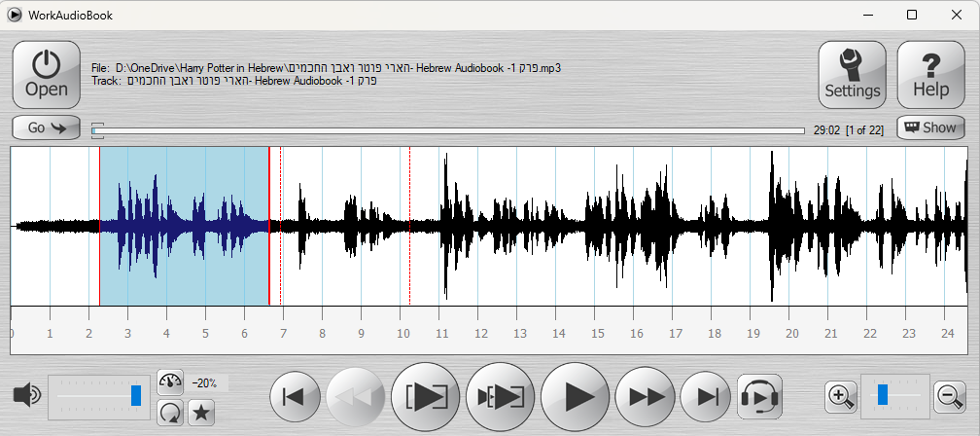Adjust the waveform zoom slider handle
This screenshot has width=980, height=436.
point(883,395)
